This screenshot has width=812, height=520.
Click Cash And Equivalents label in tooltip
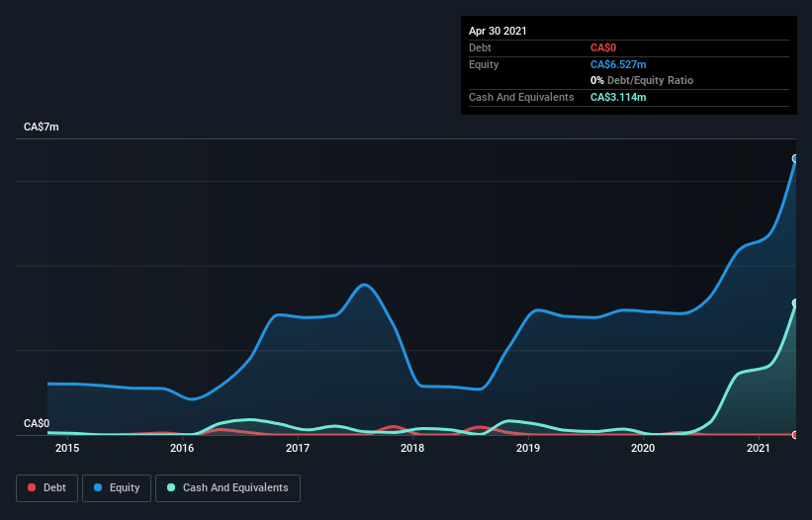(521, 97)
